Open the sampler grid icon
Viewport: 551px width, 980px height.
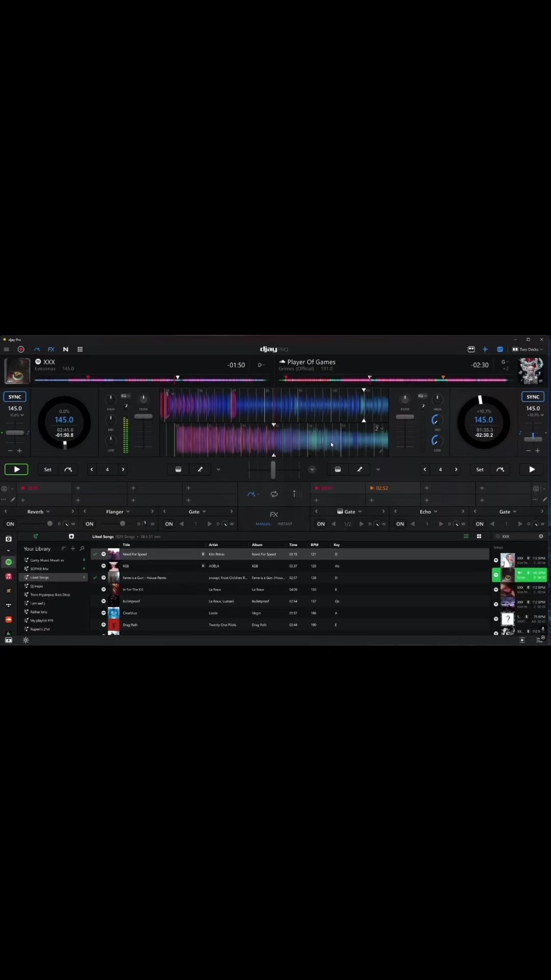(x=80, y=350)
